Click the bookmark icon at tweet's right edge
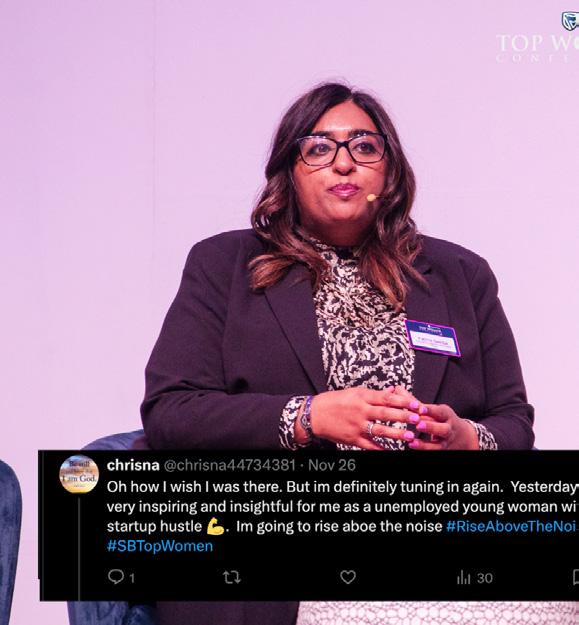Viewport: 579px width, 625px height. coord(576,577)
